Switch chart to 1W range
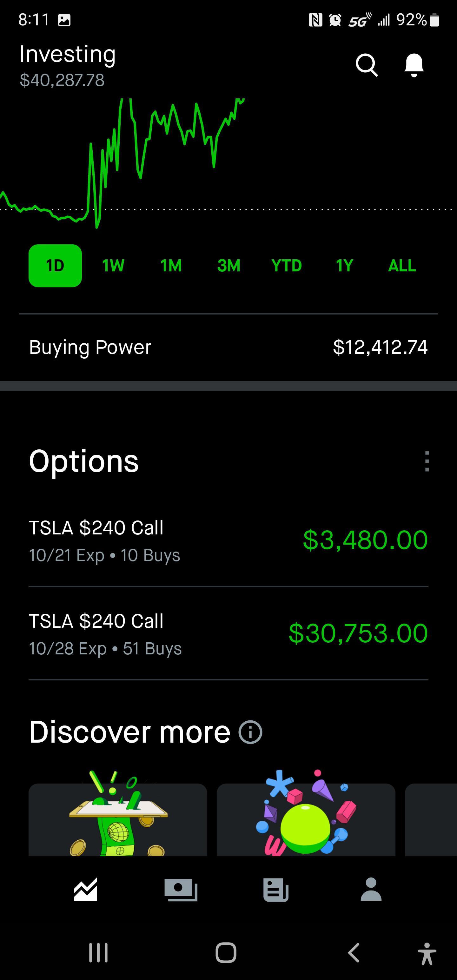Viewport: 457px width, 980px height. click(113, 266)
